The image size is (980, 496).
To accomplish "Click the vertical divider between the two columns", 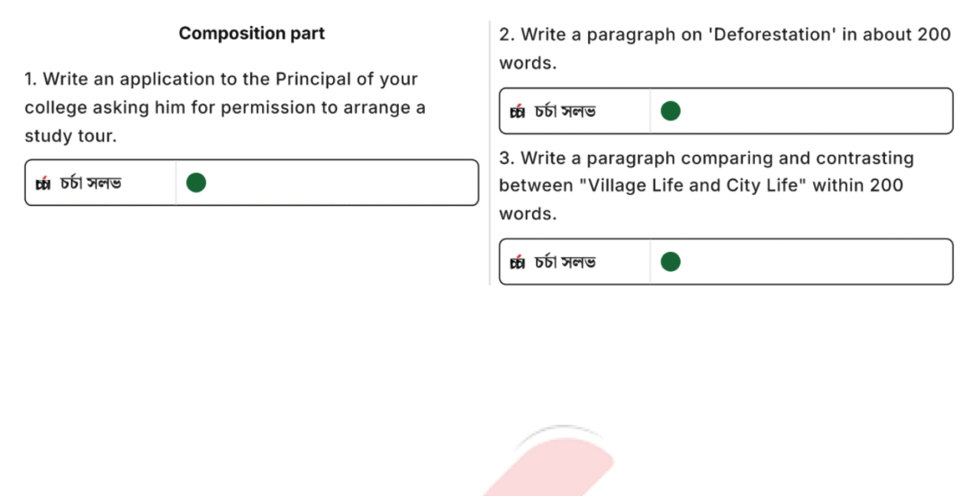I will click(489, 153).
